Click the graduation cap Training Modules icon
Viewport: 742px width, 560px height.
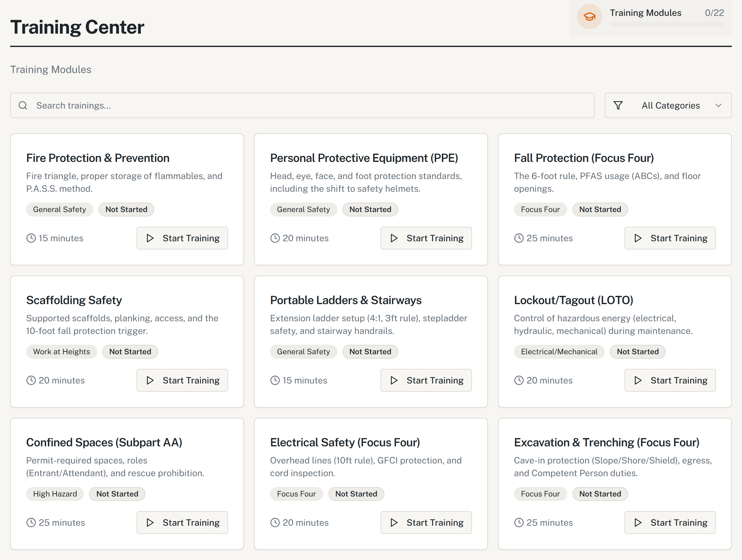coord(589,17)
